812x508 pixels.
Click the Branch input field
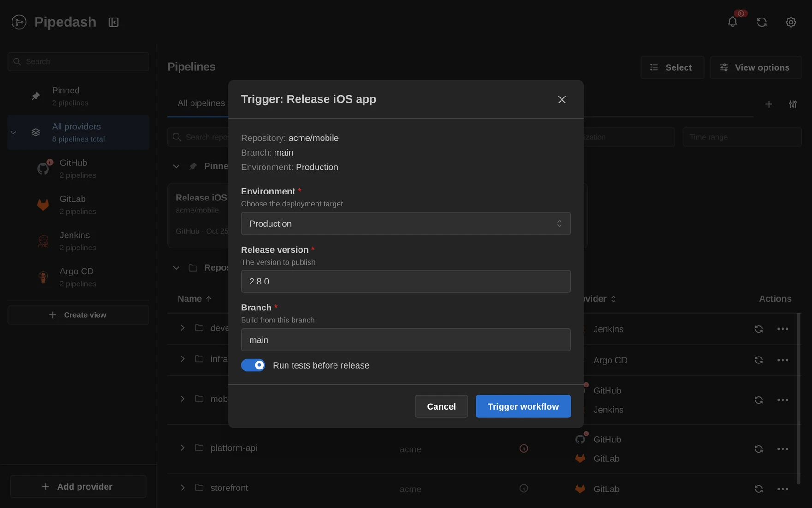(406, 340)
